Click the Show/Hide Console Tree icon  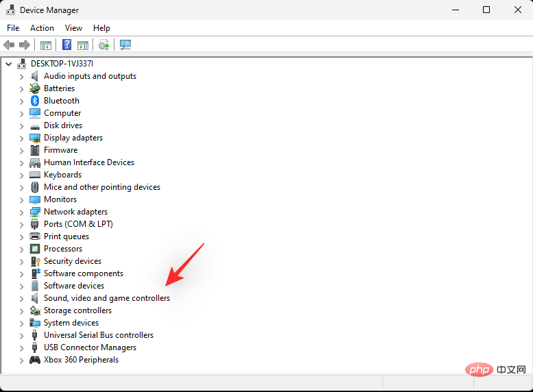(46, 45)
